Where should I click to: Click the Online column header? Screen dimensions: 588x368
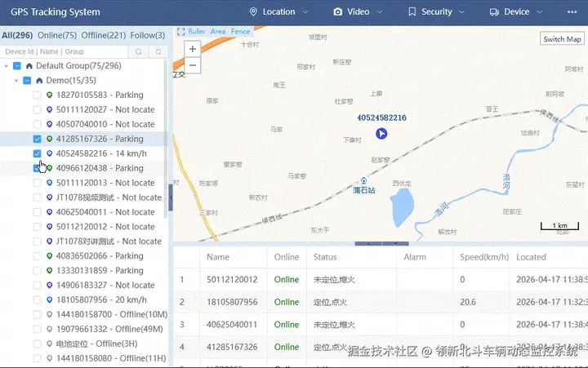point(287,257)
